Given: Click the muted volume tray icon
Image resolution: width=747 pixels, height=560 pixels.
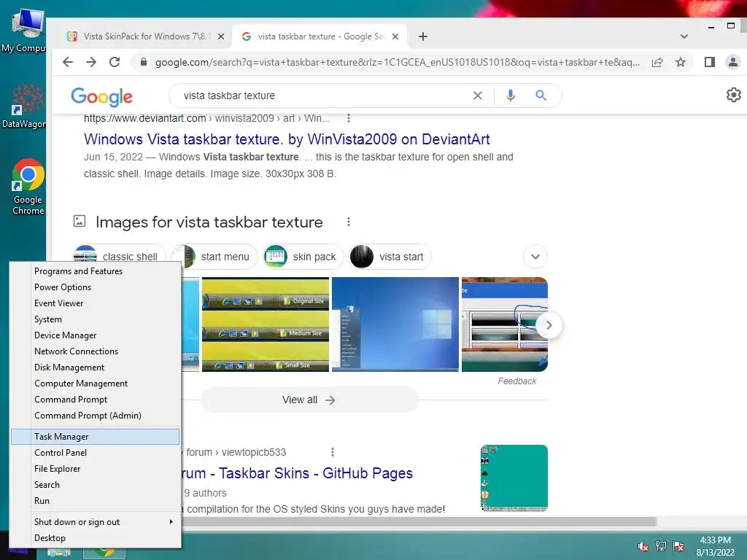Looking at the screenshot, I should pyautogui.click(x=643, y=546).
